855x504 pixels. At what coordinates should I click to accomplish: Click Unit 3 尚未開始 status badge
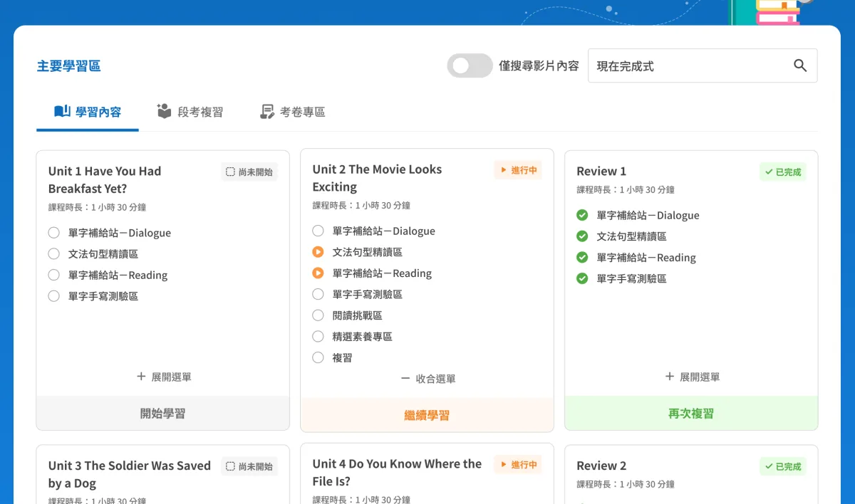249,466
